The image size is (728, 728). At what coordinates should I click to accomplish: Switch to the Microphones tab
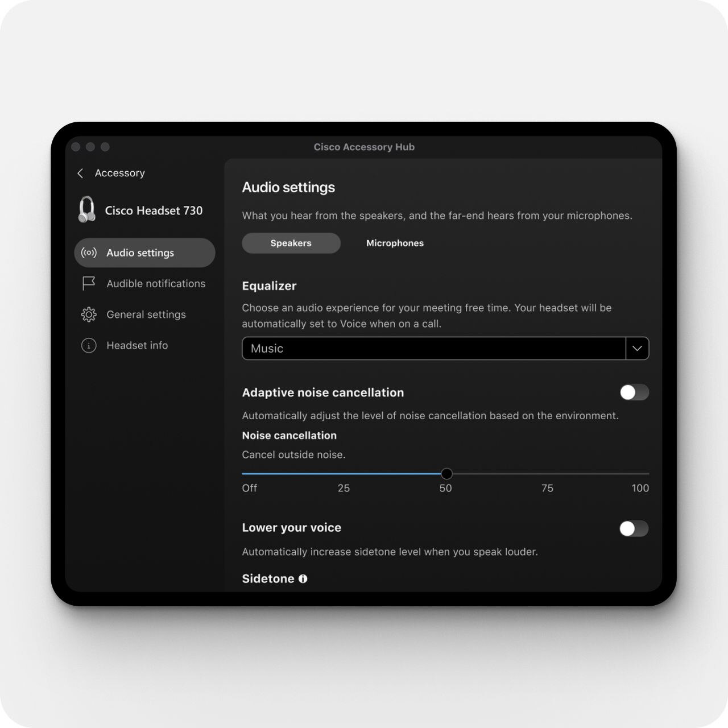(x=395, y=243)
